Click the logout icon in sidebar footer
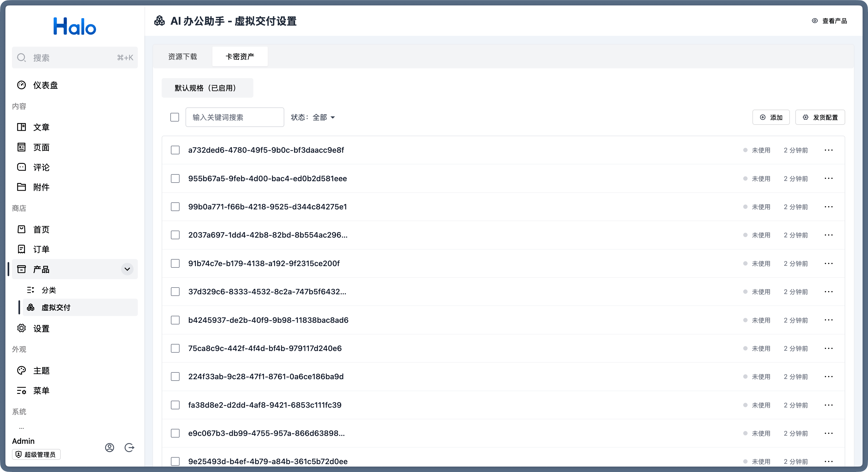This screenshot has height=472, width=868. (129, 447)
